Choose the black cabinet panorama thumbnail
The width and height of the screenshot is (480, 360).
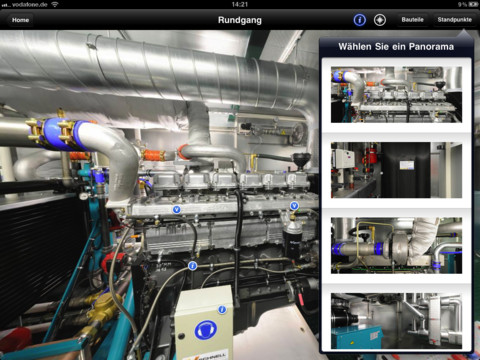coord(396,170)
